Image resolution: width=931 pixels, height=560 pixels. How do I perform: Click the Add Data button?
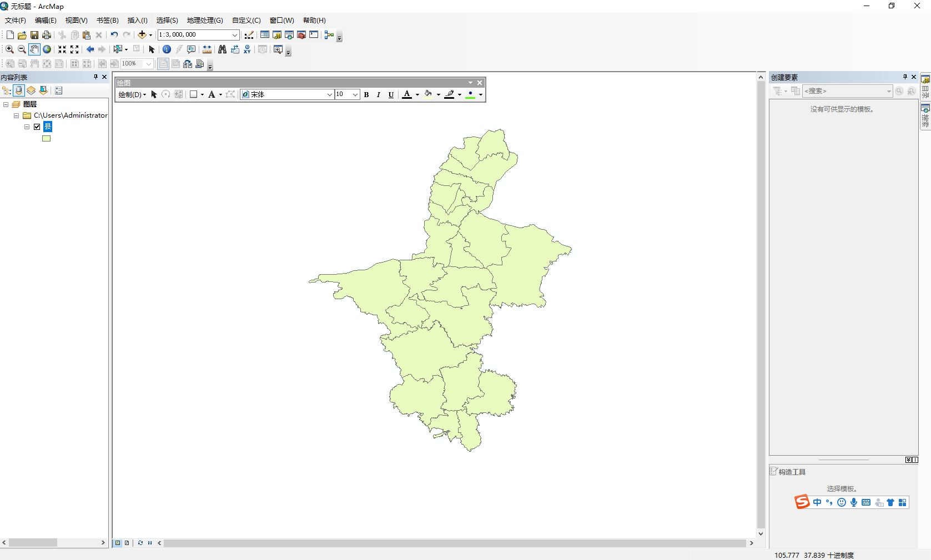point(142,35)
